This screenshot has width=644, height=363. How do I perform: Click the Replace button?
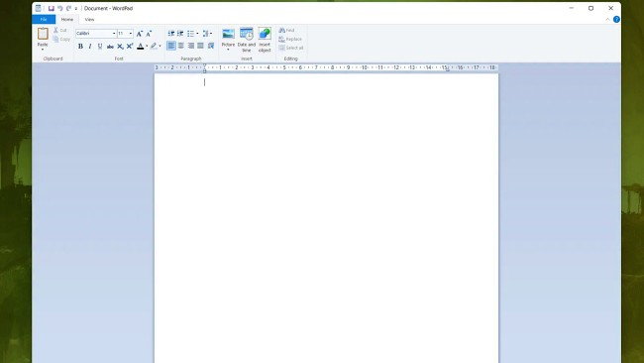(290, 39)
